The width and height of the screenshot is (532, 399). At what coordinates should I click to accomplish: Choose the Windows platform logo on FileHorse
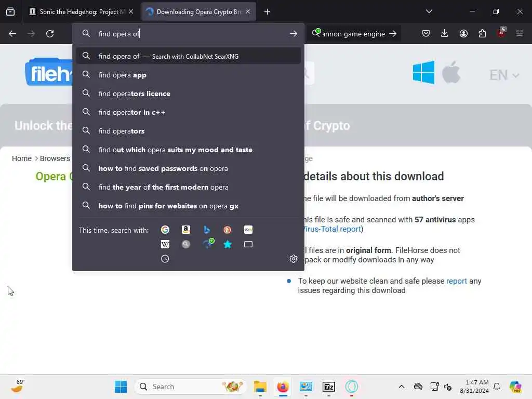click(x=423, y=73)
